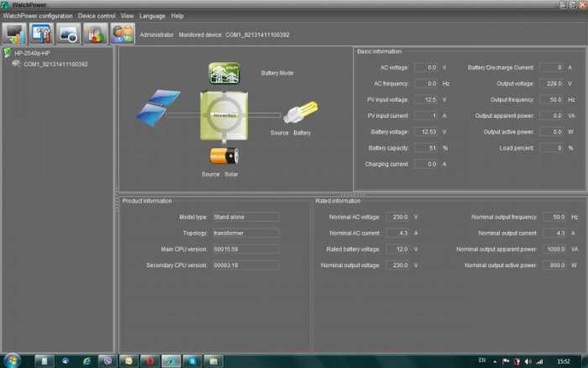Open the Language menu
The height and width of the screenshot is (368, 588).
click(x=152, y=16)
